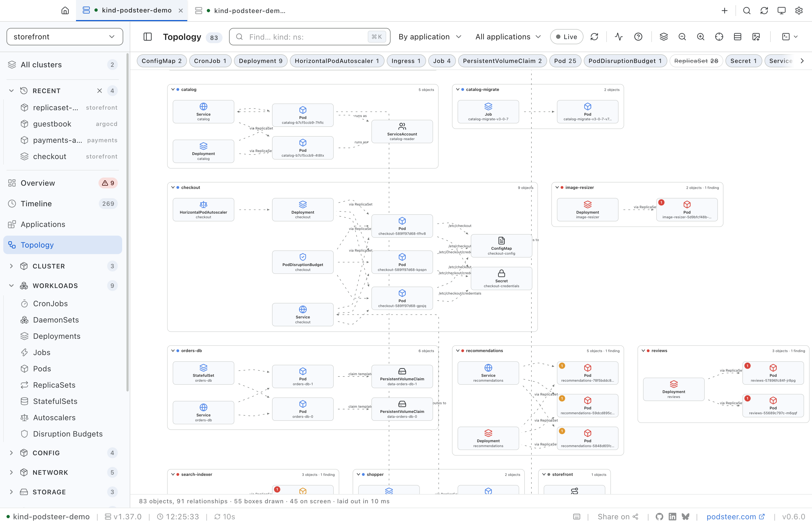
Task: Open the keyboard shortcuts icon in status bar
Action: click(576, 517)
